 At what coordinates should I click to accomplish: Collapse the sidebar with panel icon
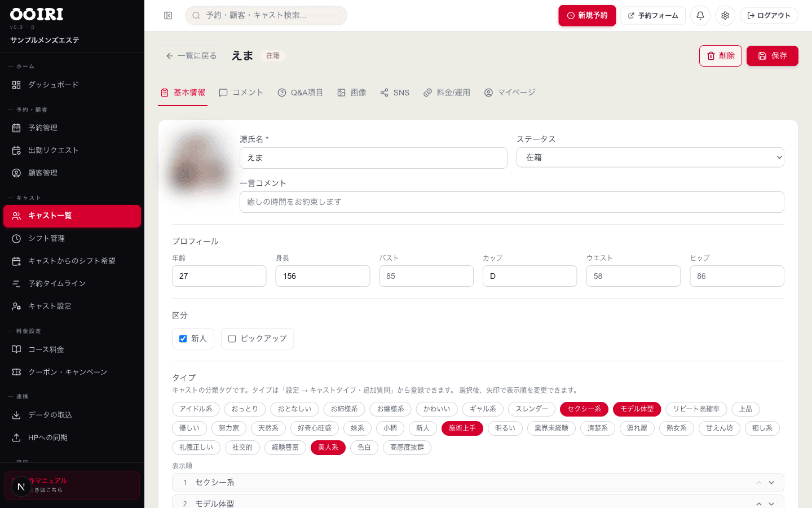pyautogui.click(x=168, y=16)
